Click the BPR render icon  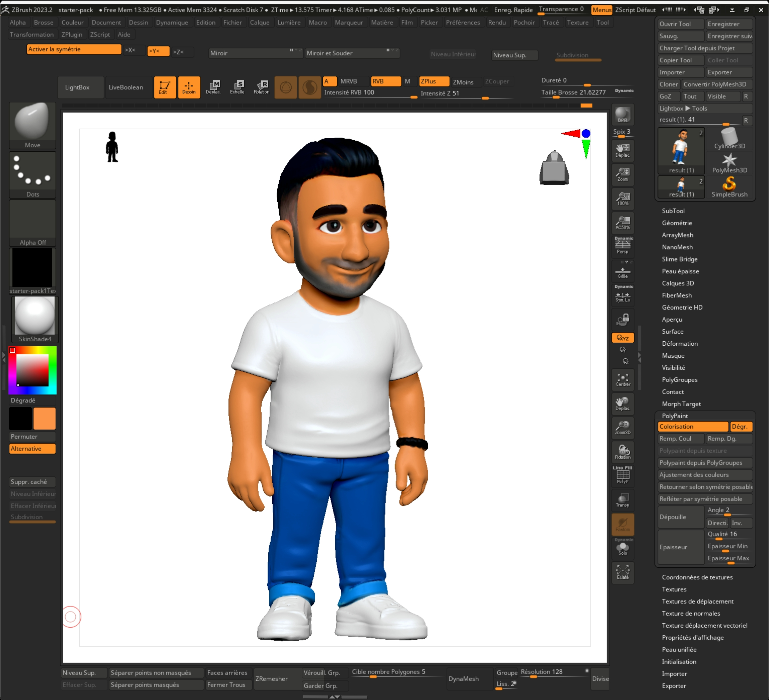[623, 115]
